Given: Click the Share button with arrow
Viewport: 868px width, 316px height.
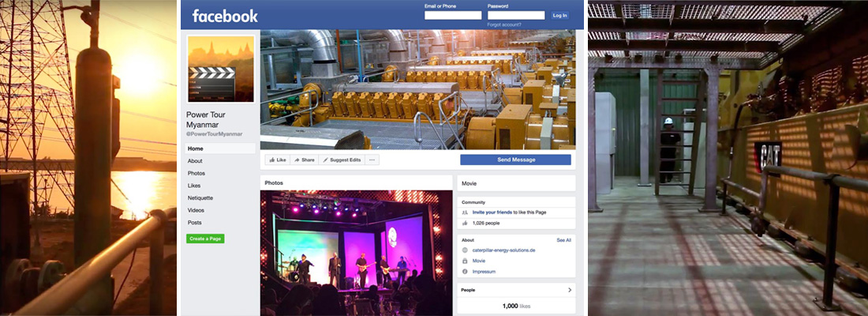Looking at the screenshot, I should point(305,160).
